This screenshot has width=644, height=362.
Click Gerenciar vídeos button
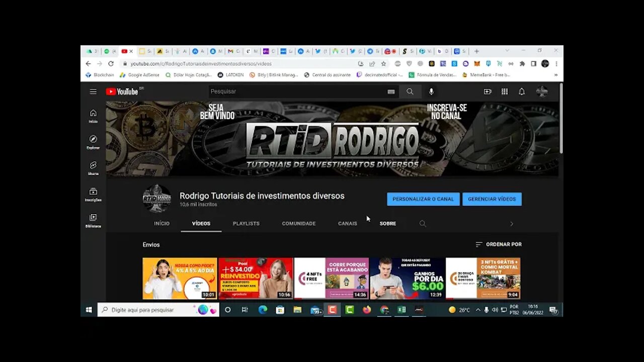492,199
